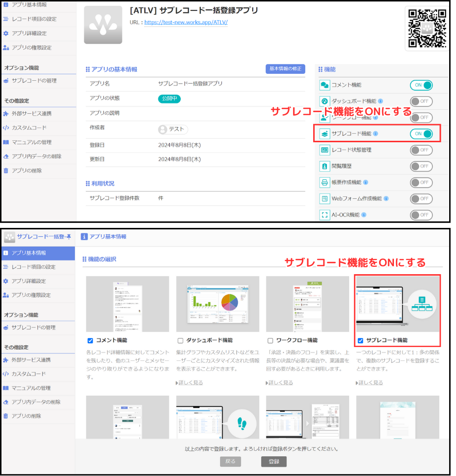Expand 詳しく見る under サブレコード機能 description

point(369,383)
